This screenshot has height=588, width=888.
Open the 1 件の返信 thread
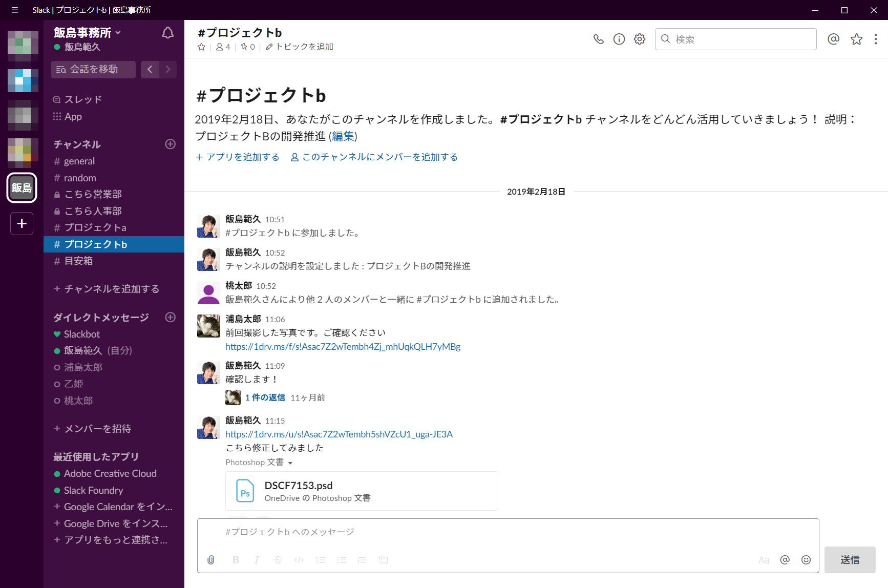click(265, 397)
